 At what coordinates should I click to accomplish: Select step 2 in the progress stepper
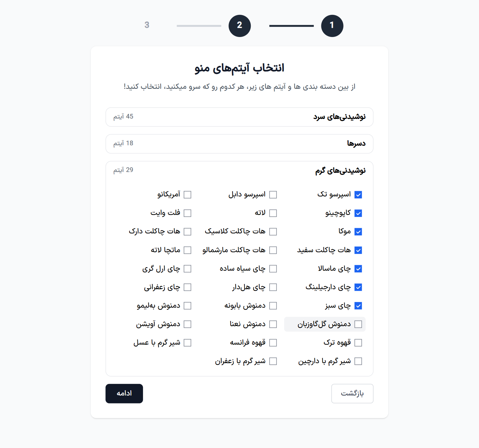pyautogui.click(x=239, y=25)
